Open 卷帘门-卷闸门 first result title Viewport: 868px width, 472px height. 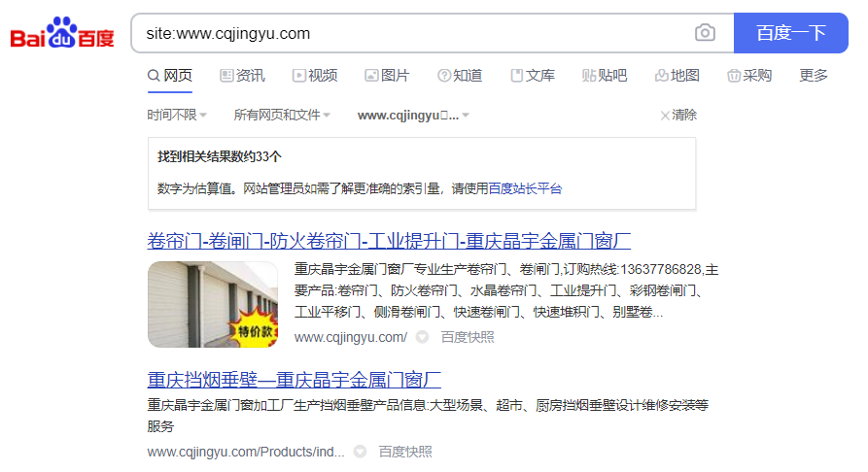point(389,241)
